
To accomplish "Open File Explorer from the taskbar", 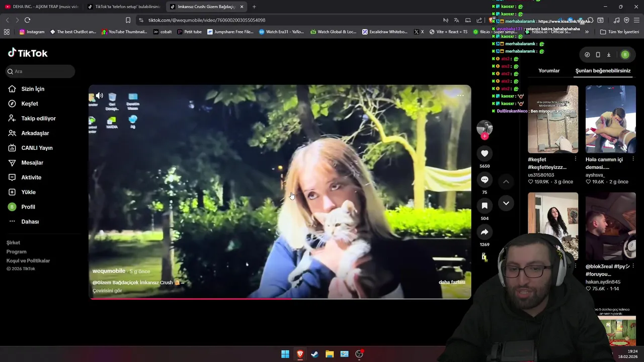I will [330, 354].
